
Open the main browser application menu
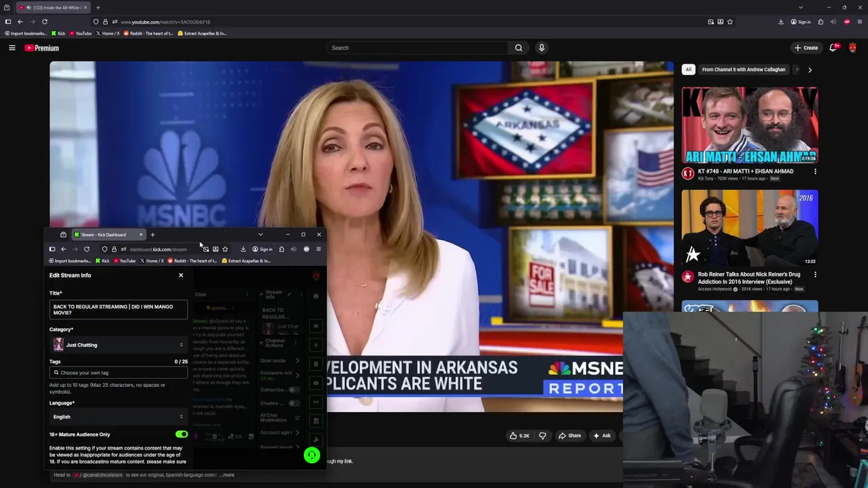click(859, 22)
